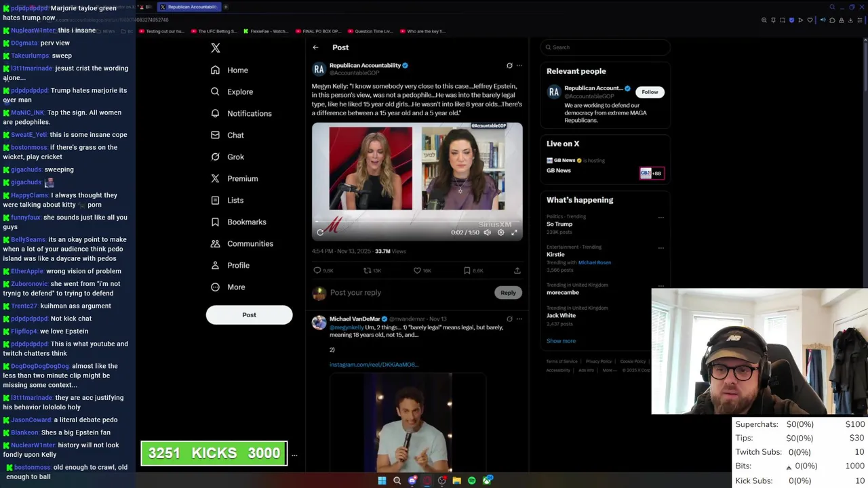Screen dimensions: 868x488
Task: Open More menu in X sidebar
Action: coord(228,287)
